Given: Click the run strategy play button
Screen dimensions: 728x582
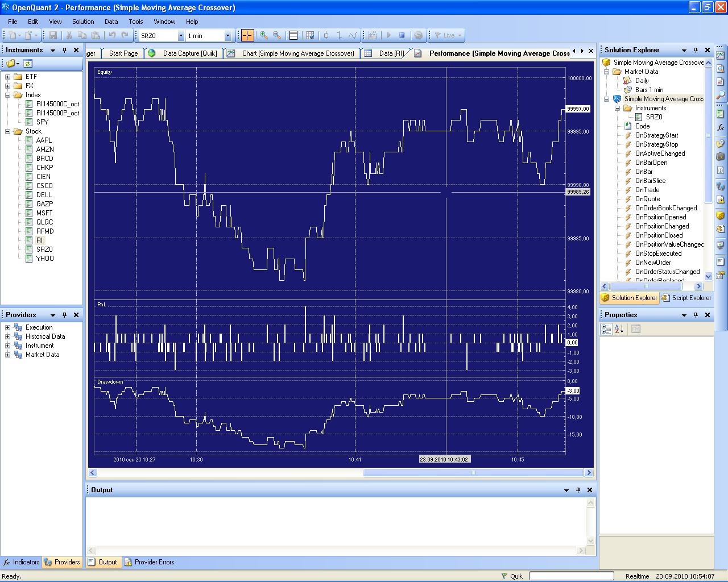Looking at the screenshot, I should [389, 35].
